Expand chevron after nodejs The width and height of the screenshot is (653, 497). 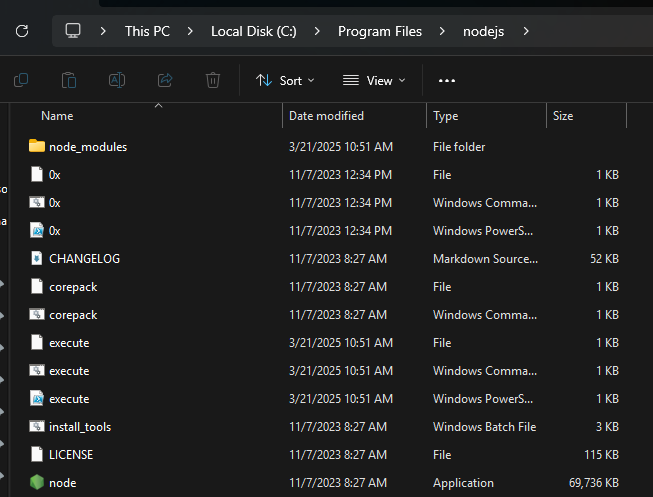[x=526, y=31]
